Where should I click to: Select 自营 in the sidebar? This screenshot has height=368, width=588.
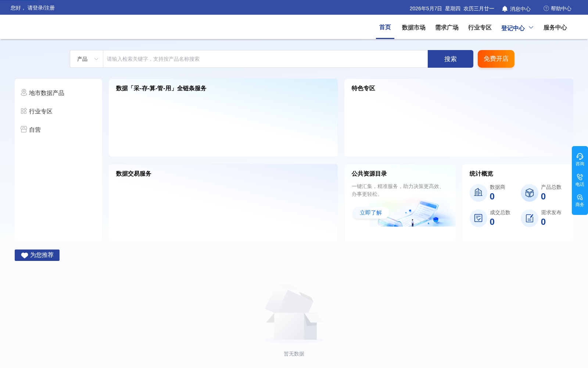(x=35, y=130)
